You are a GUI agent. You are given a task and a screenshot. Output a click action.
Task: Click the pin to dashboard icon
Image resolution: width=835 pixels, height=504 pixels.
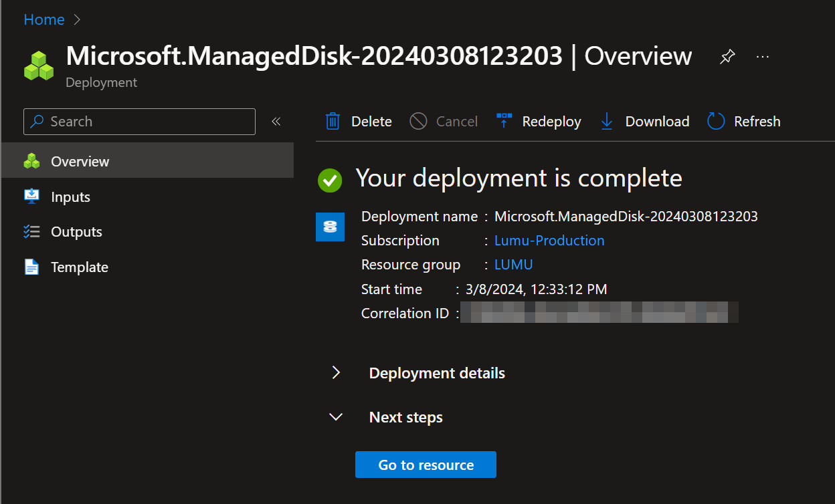(x=727, y=57)
